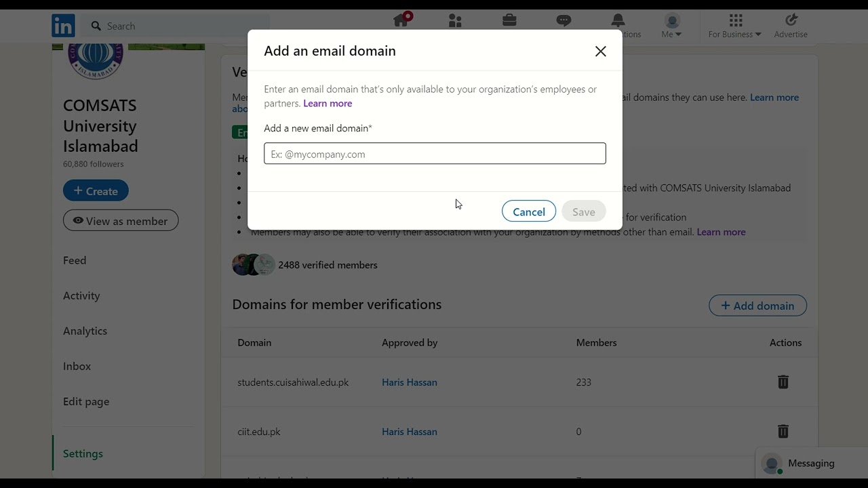Click ciit.edu.pk domain text

(259, 432)
